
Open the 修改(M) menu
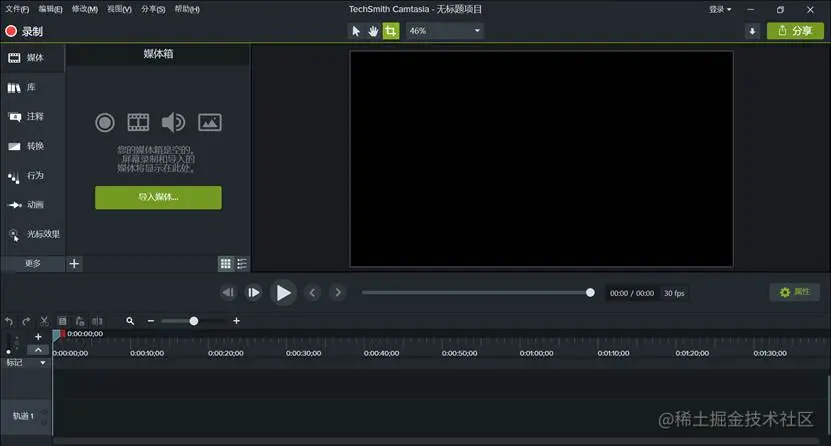pos(85,9)
